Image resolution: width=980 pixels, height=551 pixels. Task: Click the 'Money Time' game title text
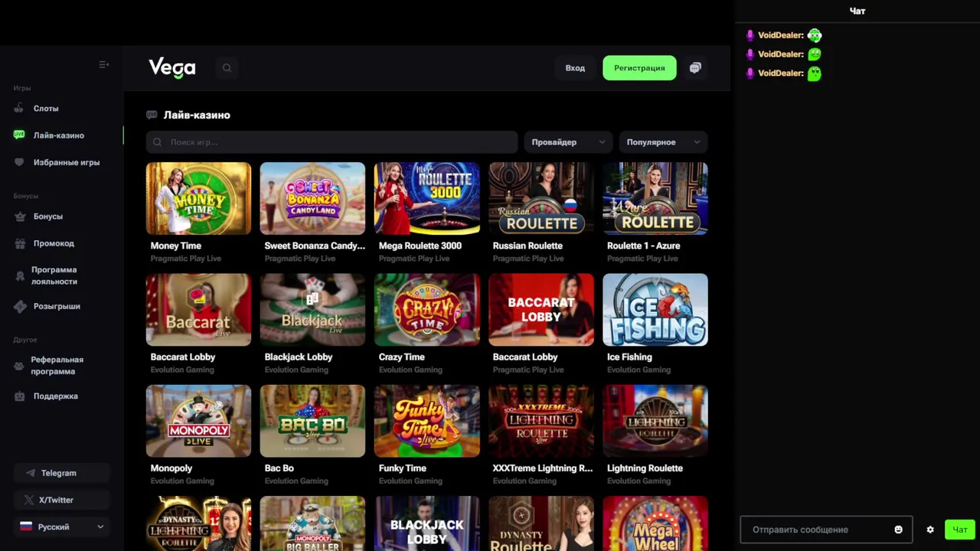[x=176, y=246]
